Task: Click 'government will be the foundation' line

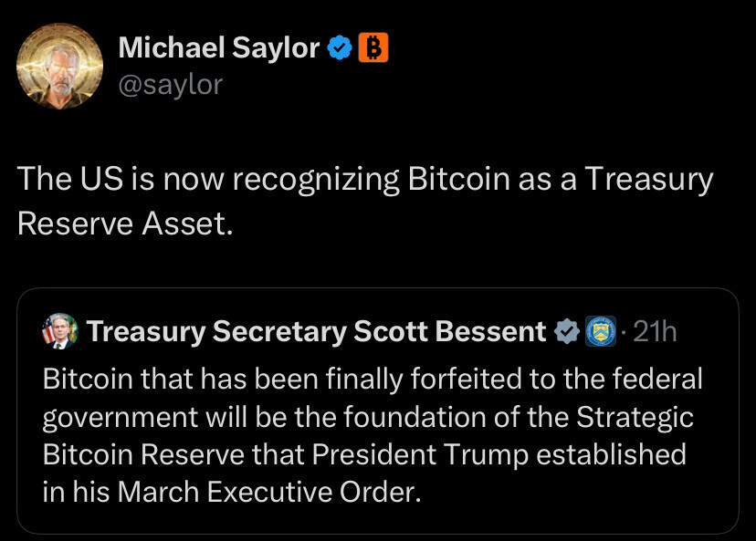Action: pos(368,417)
